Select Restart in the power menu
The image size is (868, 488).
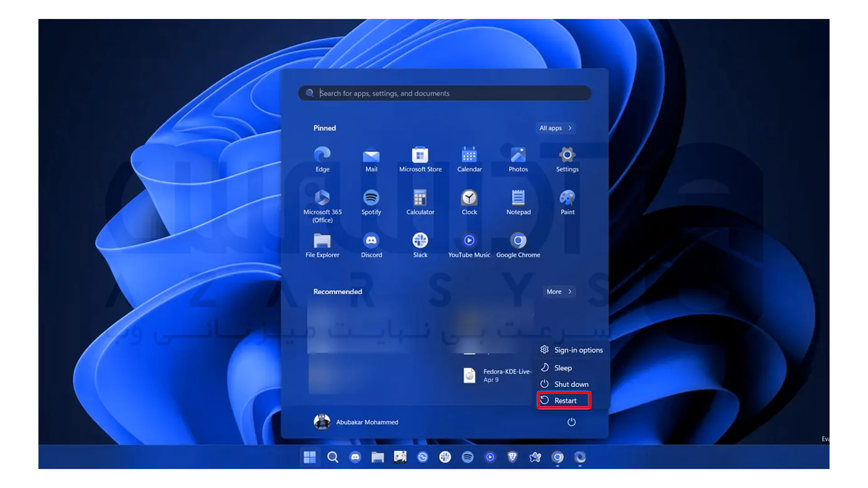564,400
